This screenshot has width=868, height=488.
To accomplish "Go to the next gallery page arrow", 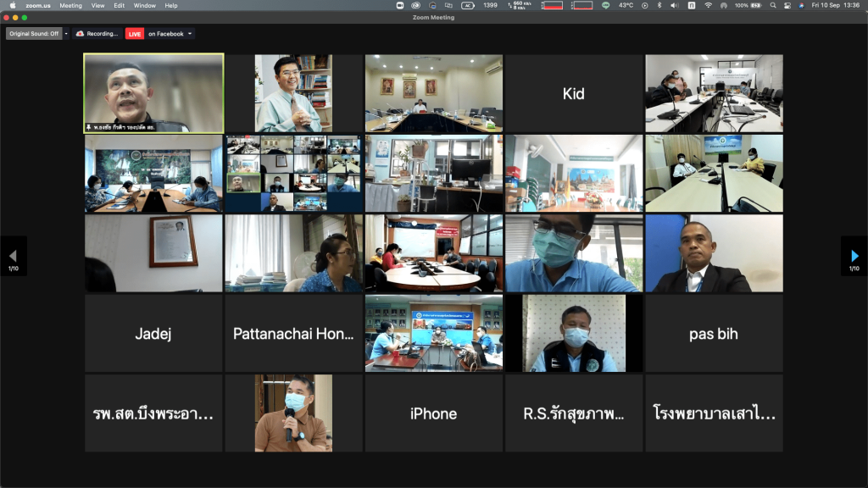I will [x=854, y=256].
